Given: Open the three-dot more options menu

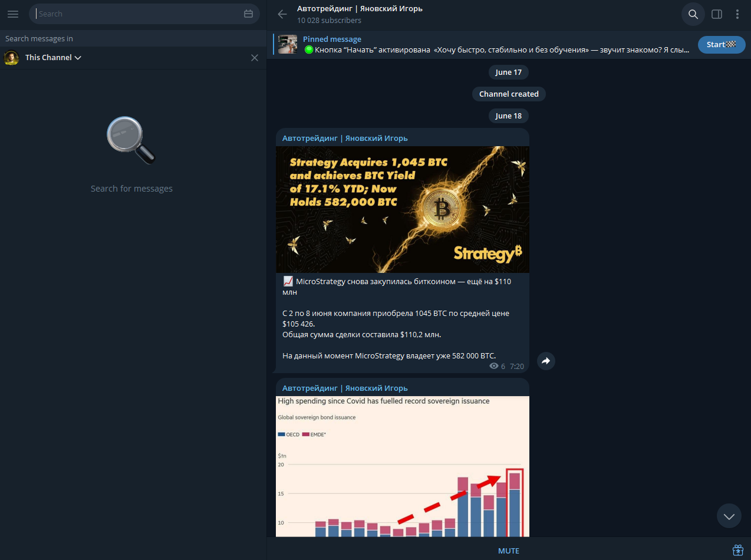Looking at the screenshot, I should (x=737, y=14).
